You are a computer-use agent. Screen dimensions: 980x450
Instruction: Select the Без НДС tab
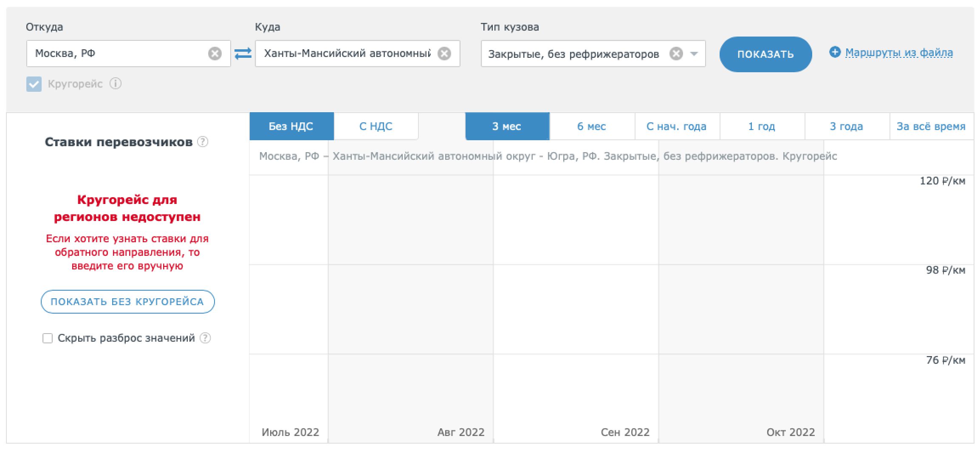291,126
